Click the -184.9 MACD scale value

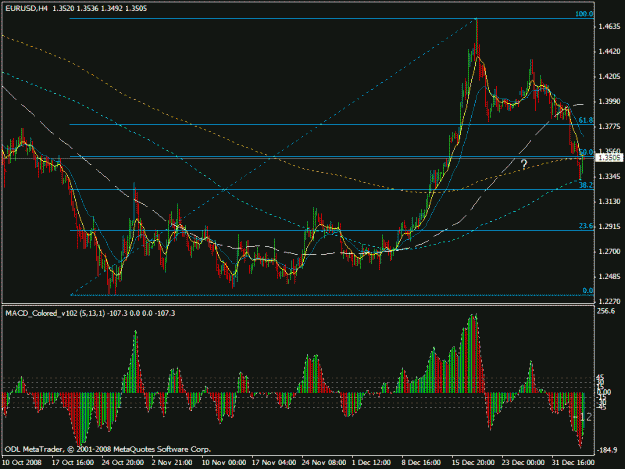coord(607,450)
